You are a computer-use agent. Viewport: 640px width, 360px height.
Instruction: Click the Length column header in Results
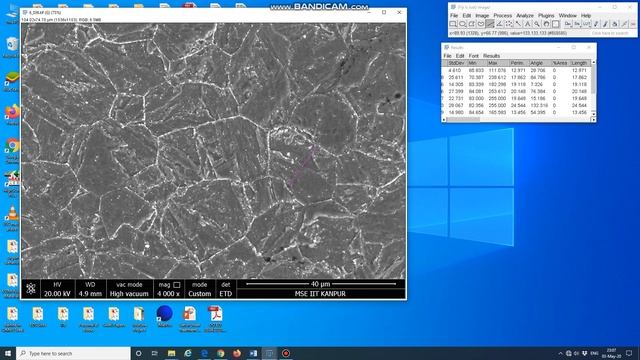click(579, 63)
